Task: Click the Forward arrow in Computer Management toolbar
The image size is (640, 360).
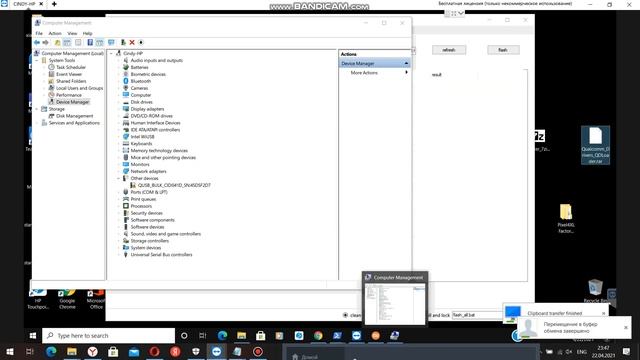Action: pos(45,42)
